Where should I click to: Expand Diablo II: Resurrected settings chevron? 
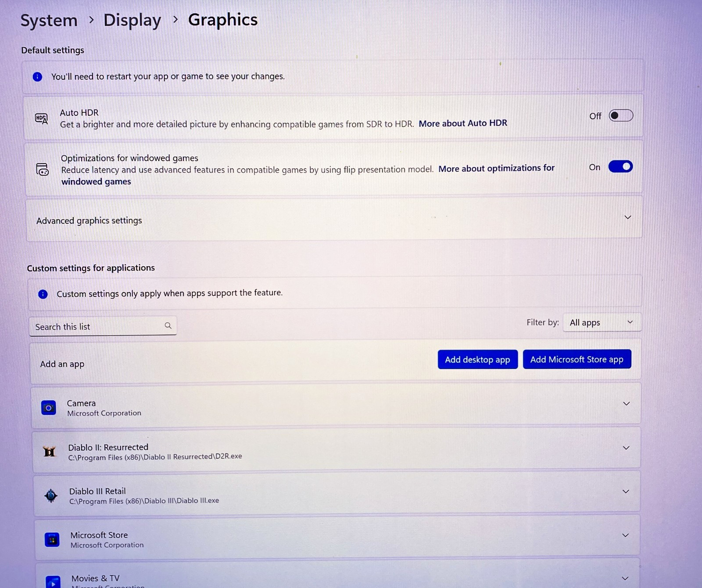(627, 448)
